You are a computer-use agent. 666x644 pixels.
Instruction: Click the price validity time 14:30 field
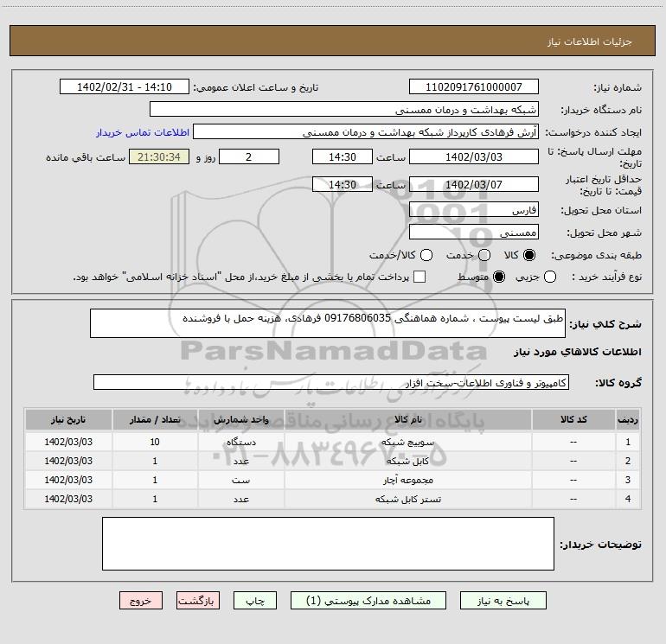(343, 185)
